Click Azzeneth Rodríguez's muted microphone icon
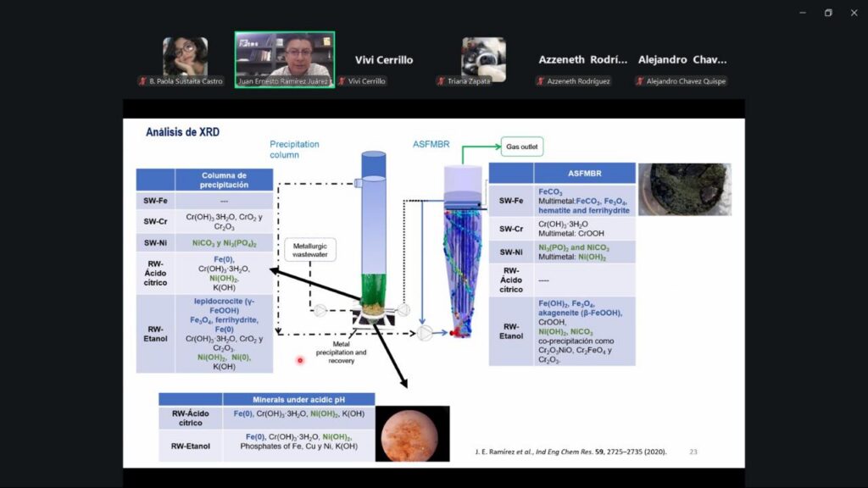This screenshot has width=868, height=488. coord(540,81)
